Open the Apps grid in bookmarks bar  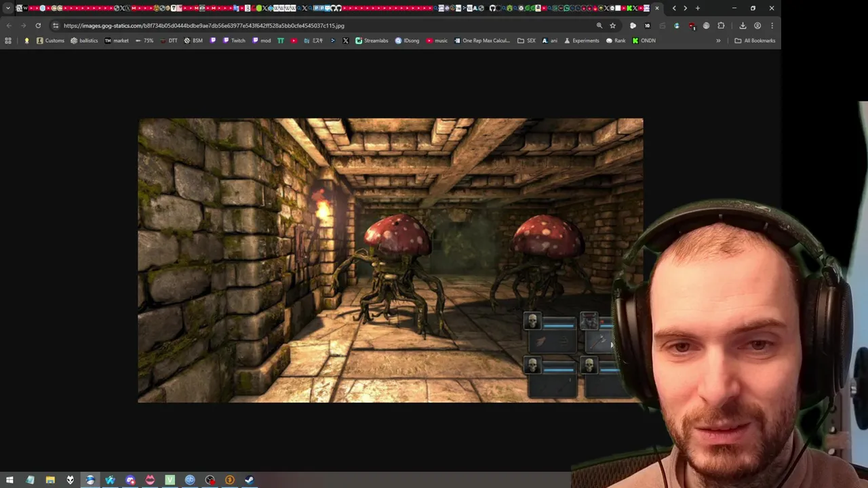(x=8, y=41)
